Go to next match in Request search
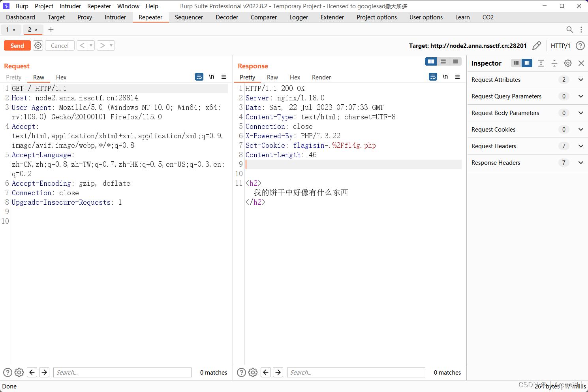This screenshot has width=588, height=392. 45,372
